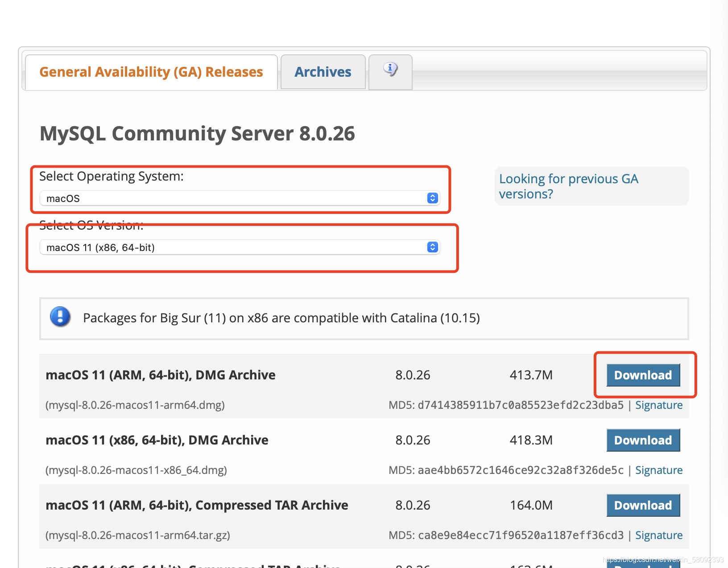
Task: Download the ARM Compressed TAR Archive
Action: point(643,505)
